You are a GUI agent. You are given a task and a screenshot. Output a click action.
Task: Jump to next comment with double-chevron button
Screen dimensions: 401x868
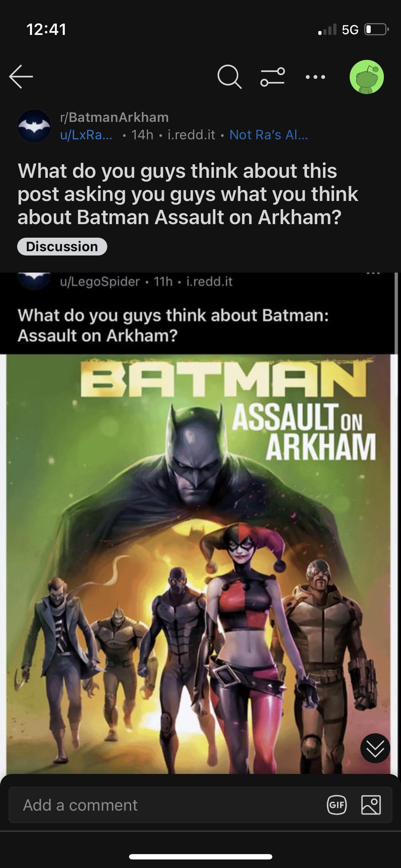click(375, 749)
